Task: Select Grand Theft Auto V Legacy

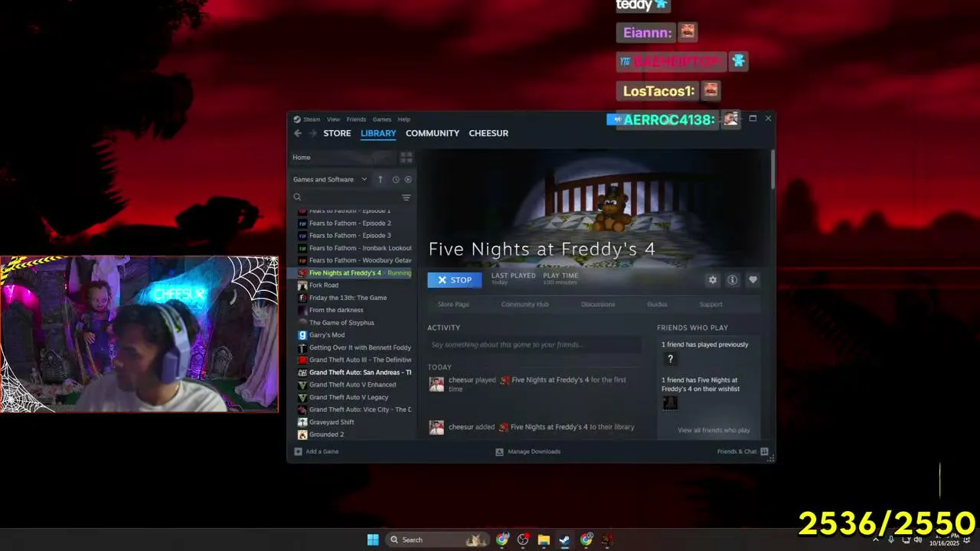Action: [x=354, y=397]
